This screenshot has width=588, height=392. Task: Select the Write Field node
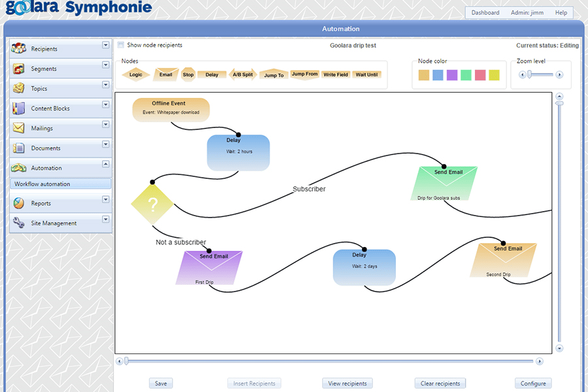[335, 74]
